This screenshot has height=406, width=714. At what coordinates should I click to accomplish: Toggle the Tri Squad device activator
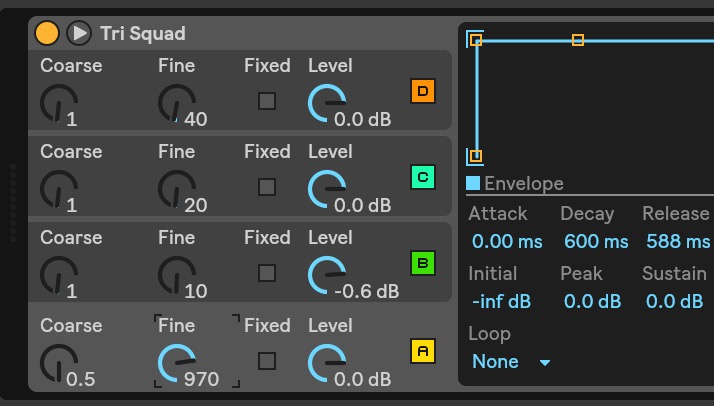pyautogui.click(x=47, y=33)
